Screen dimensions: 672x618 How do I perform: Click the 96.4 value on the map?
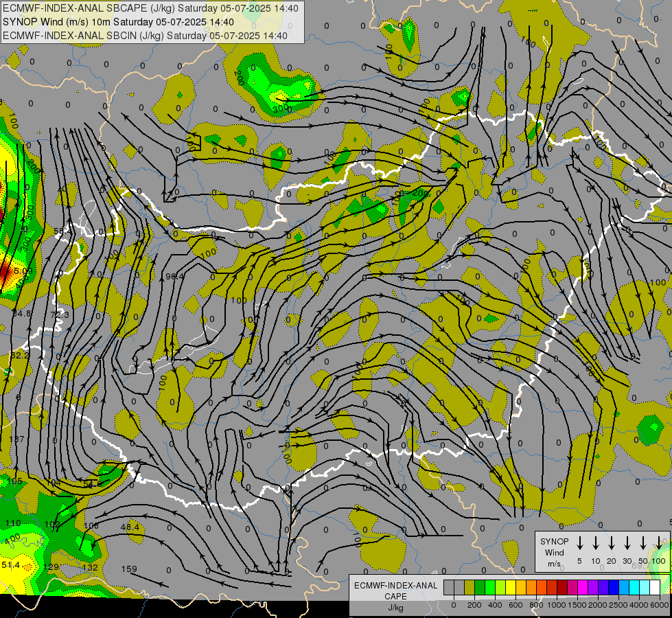[x=174, y=277]
